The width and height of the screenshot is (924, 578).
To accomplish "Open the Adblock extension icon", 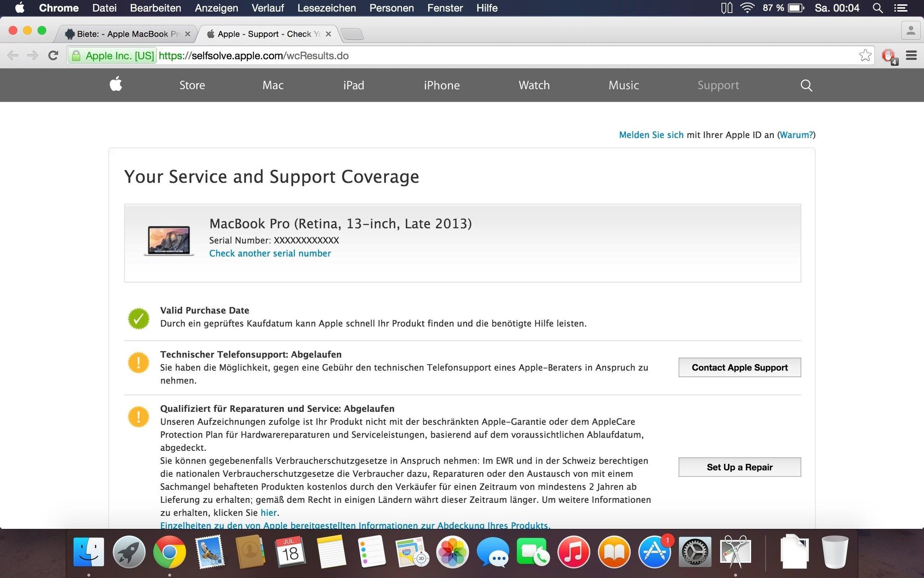I will tap(889, 56).
